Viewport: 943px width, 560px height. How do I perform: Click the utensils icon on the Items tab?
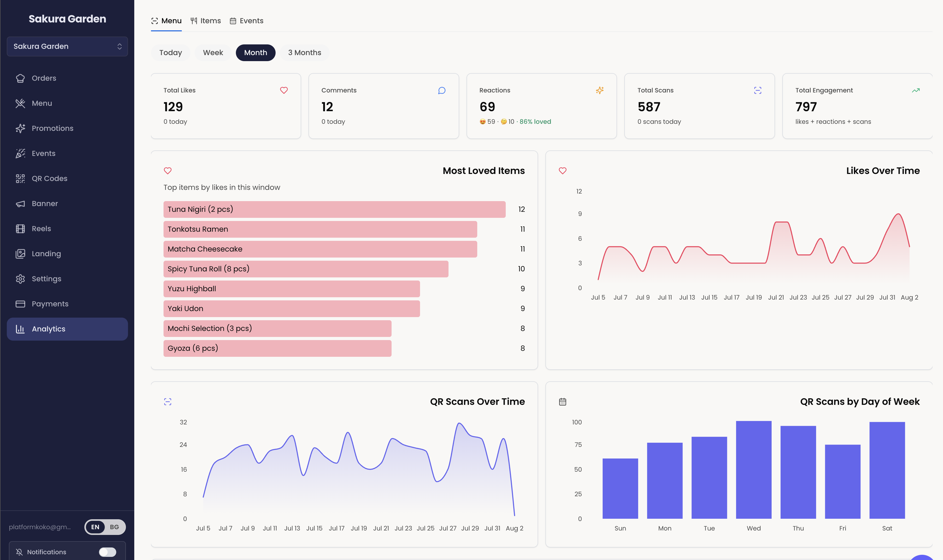194,21
